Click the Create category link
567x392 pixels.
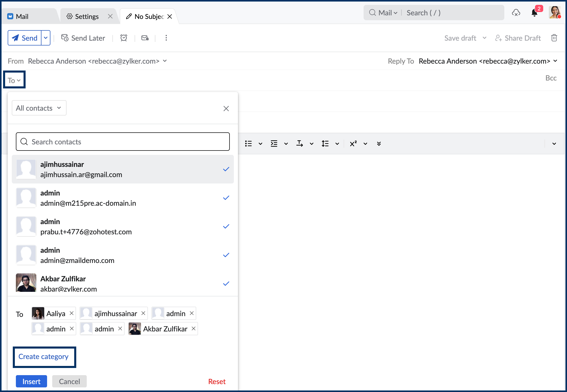(x=43, y=356)
